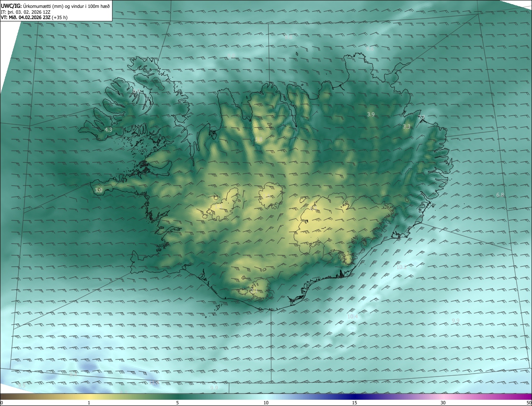532x406 pixels.
Task: Click the "30" tick label on the colorbar
Action: tap(443, 403)
